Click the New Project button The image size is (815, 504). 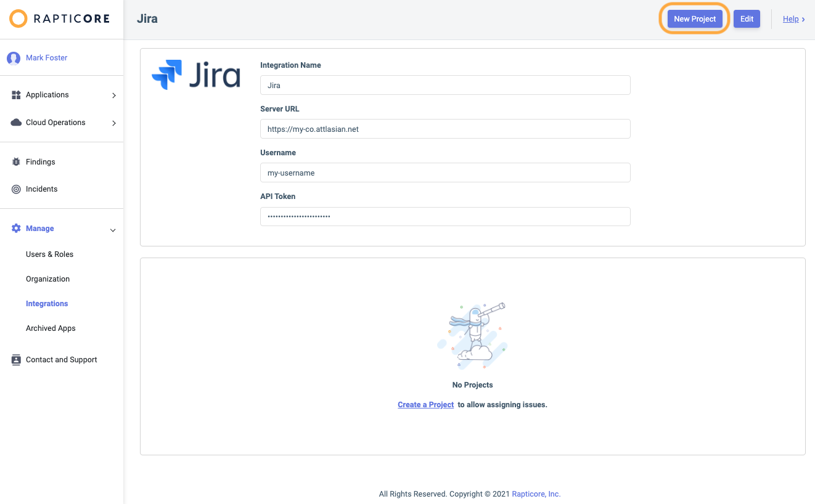pos(695,19)
